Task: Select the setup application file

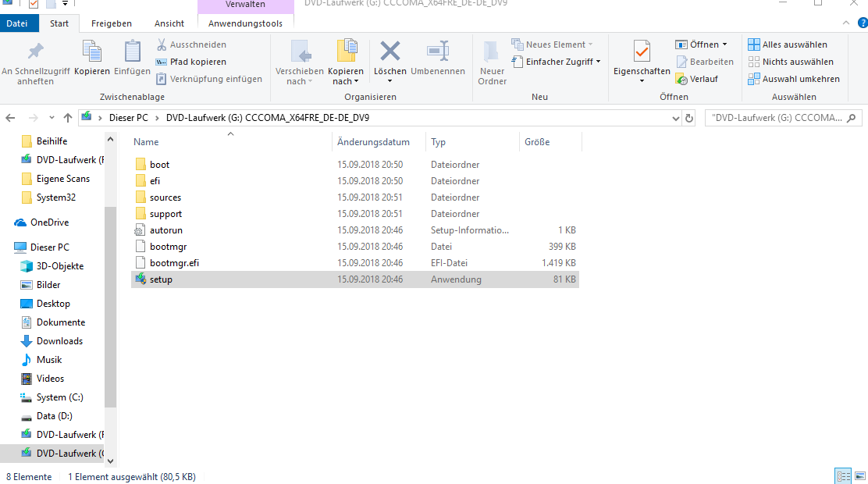Action: [x=355, y=279]
